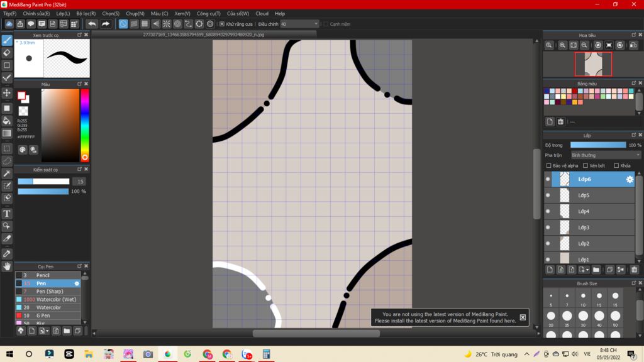This screenshot has height=362, width=644.
Task: Click the Undo arrow in the toolbar
Action: click(x=92, y=24)
